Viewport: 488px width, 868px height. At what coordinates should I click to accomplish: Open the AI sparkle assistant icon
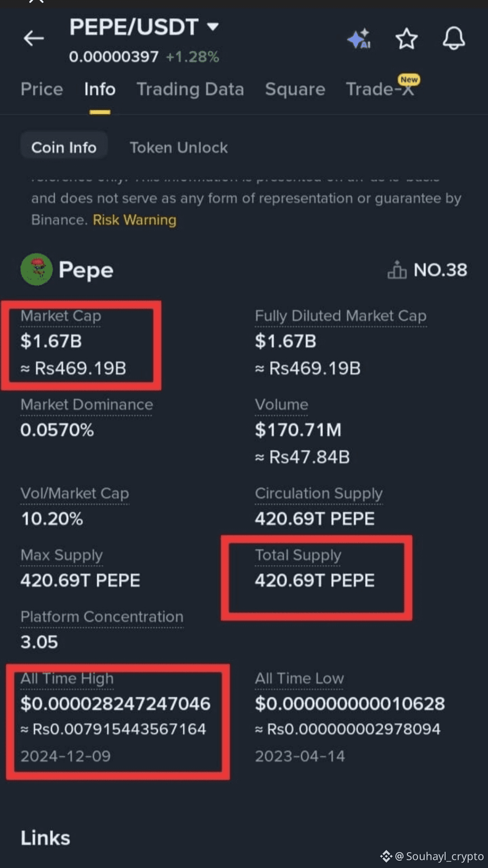[x=359, y=38]
